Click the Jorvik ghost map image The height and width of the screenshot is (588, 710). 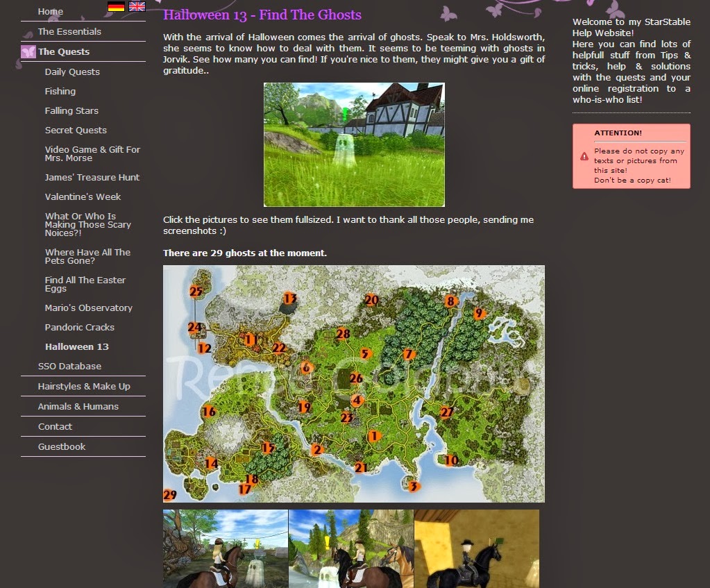354,383
